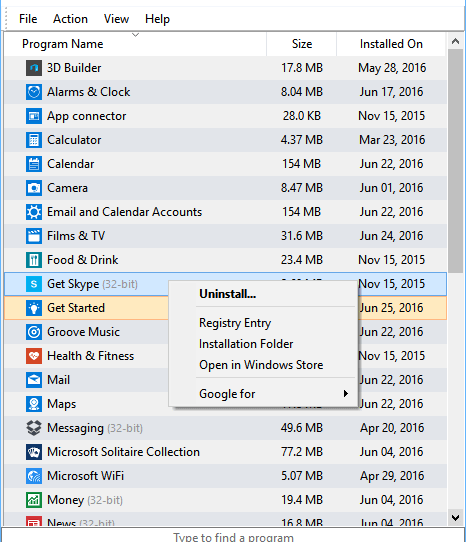
Task: Select the 3D Builder program name
Action: tap(74, 68)
